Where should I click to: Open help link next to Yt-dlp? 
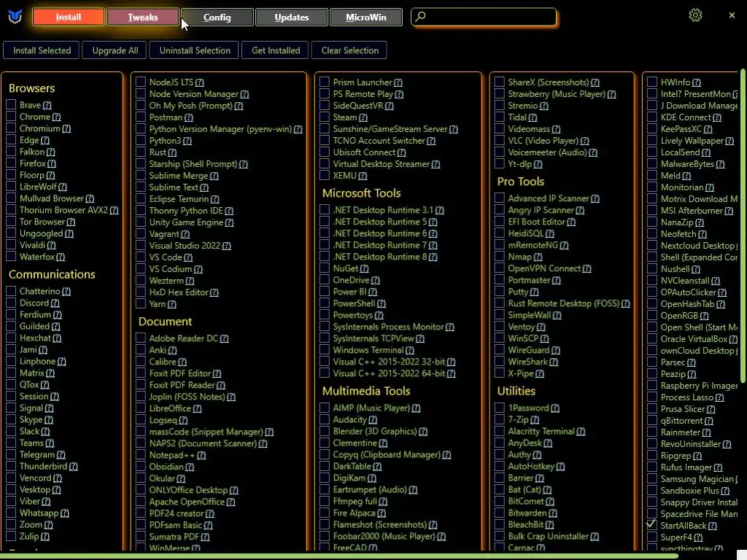coord(538,164)
